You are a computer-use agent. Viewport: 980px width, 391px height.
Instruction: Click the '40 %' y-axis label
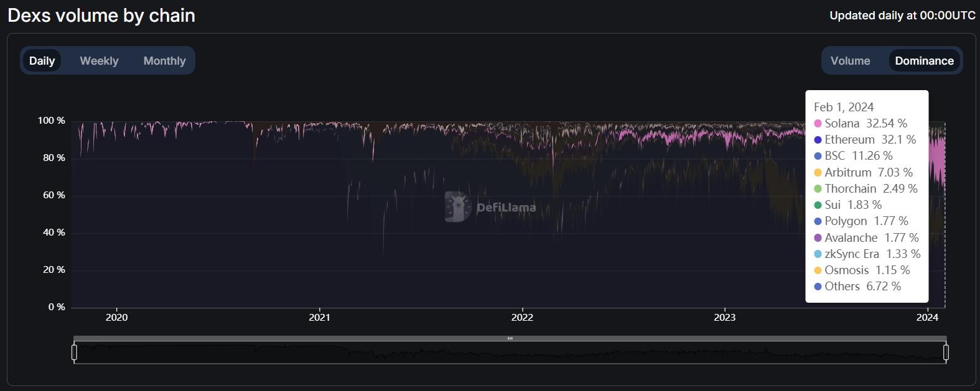tap(54, 232)
